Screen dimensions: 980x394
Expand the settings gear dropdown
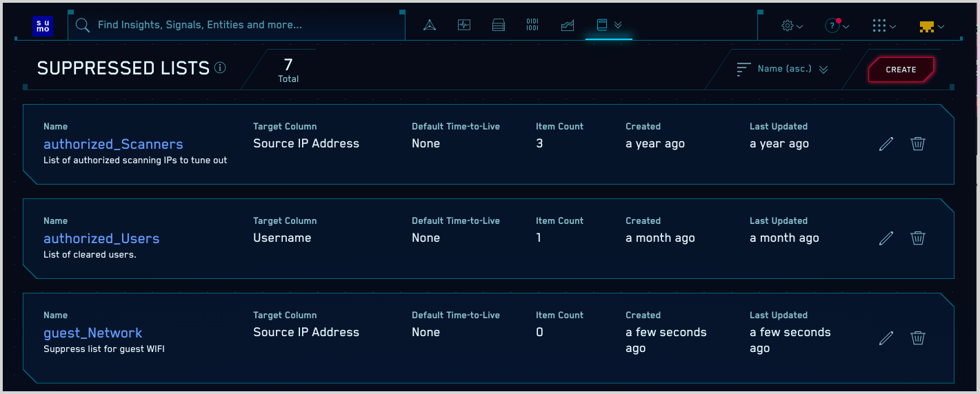pyautogui.click(x=792, y=26)
